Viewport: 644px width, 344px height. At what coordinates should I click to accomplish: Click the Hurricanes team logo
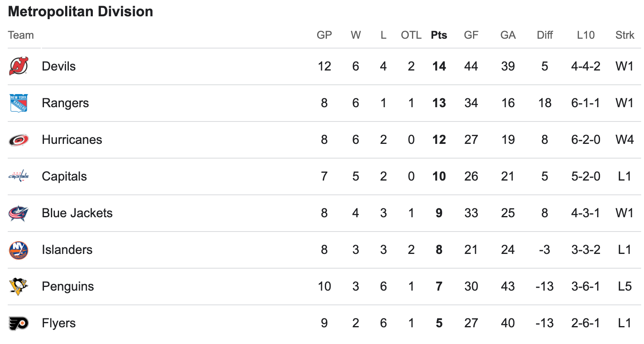(x=19, y=140)
